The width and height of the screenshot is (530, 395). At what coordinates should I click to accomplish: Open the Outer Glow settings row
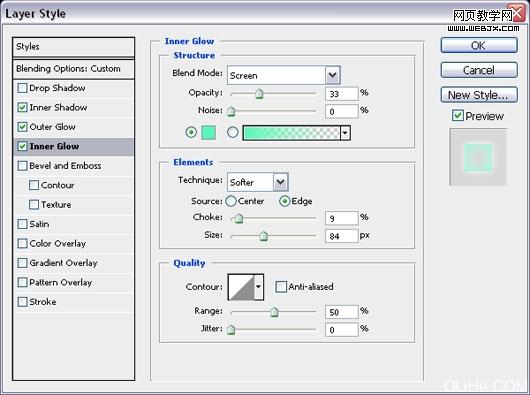(x=73, y=127)
